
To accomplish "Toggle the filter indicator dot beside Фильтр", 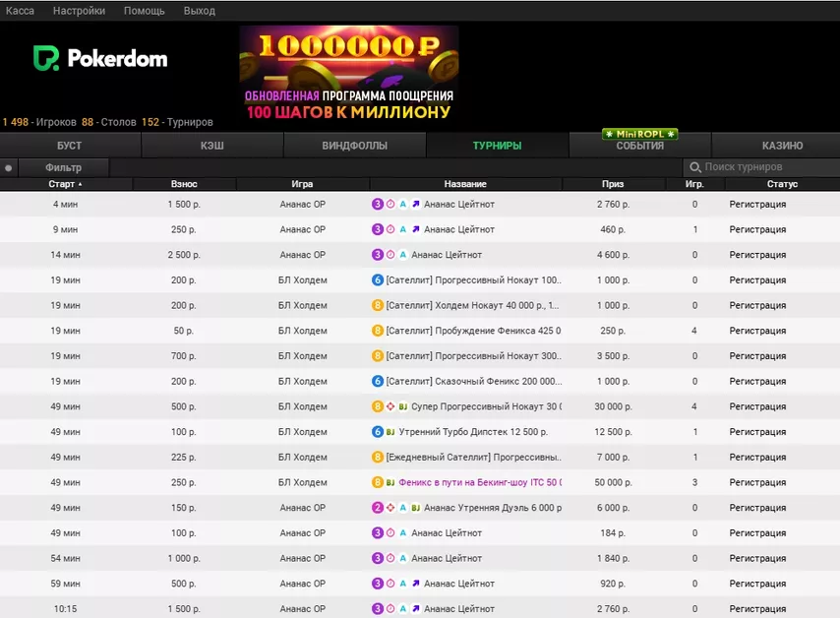I will click(9, 168).
